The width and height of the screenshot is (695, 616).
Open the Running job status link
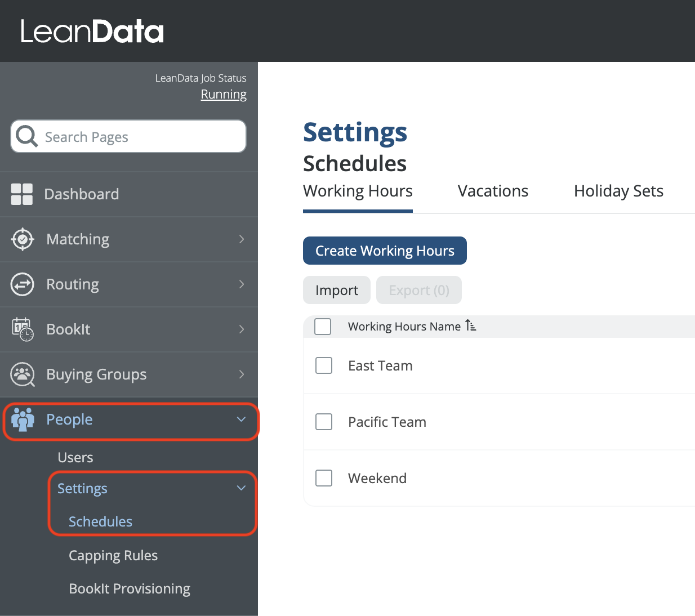(x=224, y=95)
